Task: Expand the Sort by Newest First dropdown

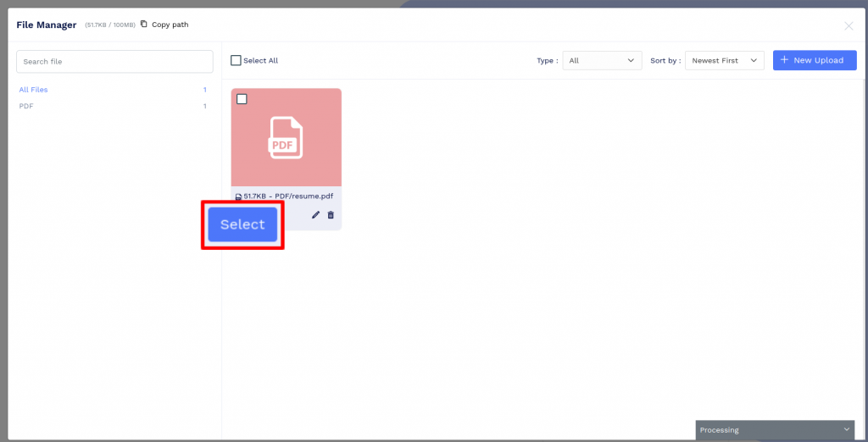Action: tap(724, 60)
